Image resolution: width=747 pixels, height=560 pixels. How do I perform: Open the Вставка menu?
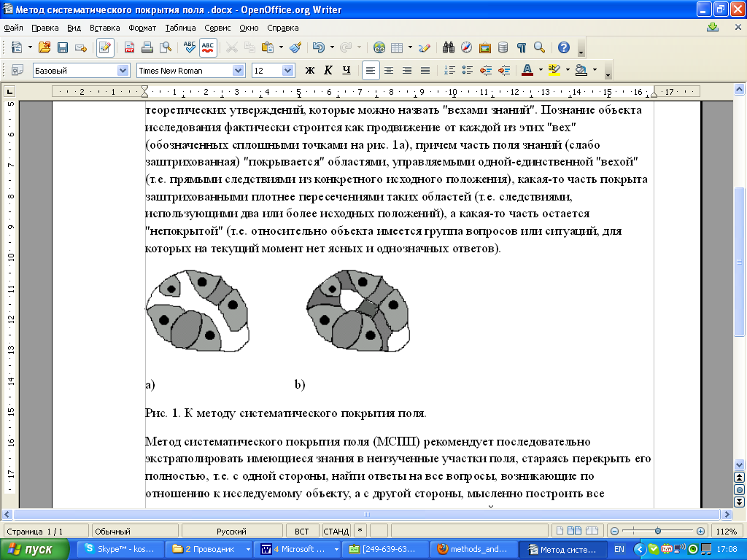(x=105, y=28)
